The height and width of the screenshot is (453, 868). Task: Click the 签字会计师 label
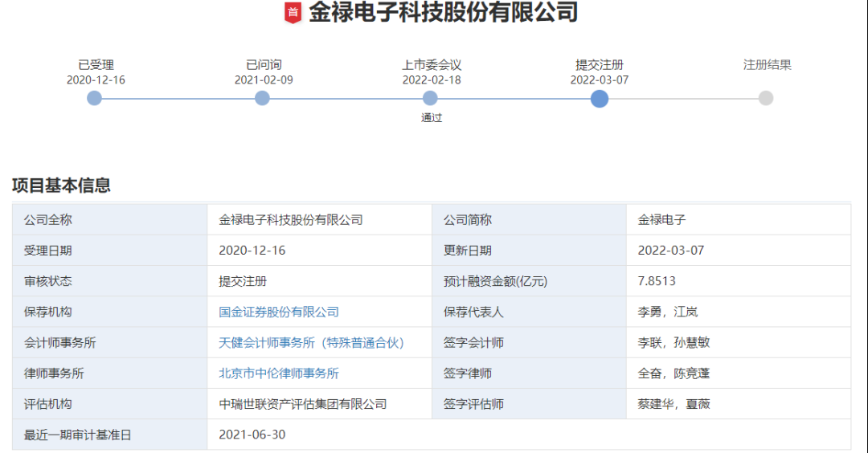[474, 343]
